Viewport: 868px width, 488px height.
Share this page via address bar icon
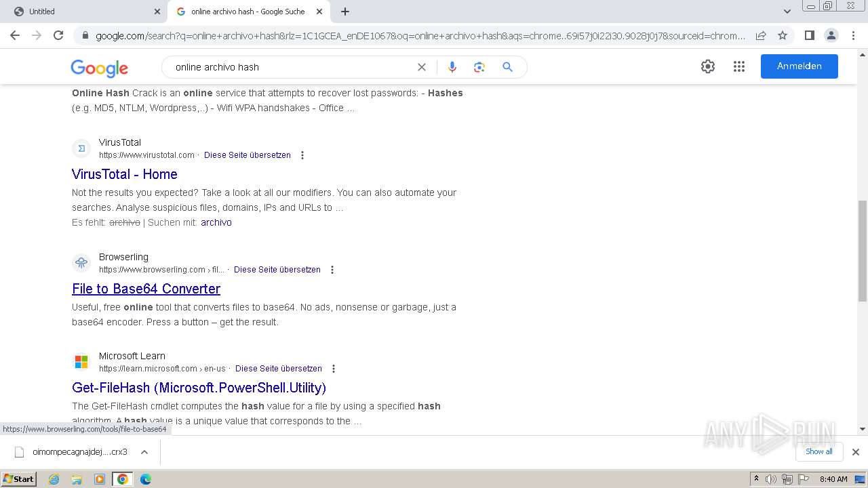(x=761, y=35)
